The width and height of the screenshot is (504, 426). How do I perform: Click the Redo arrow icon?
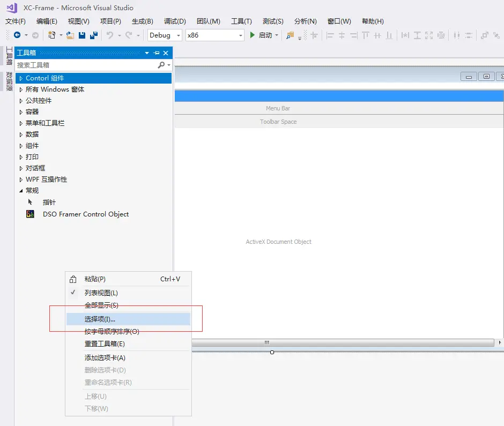129,35
